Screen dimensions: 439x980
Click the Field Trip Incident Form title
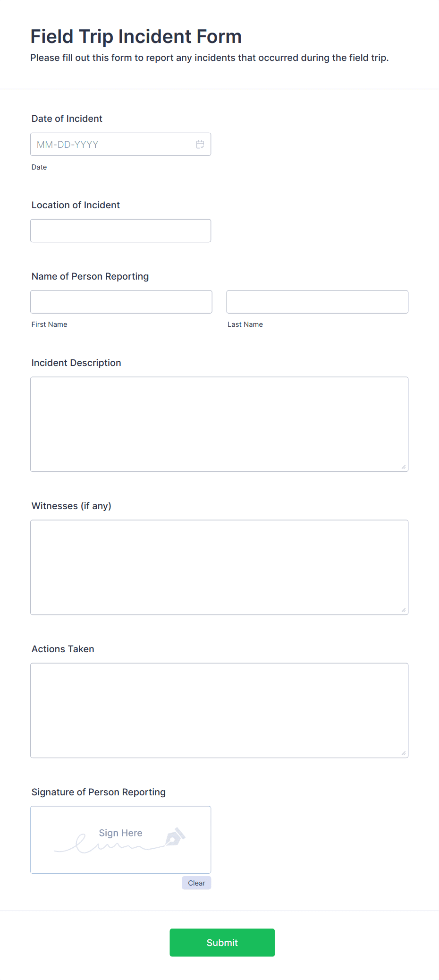pyautogui.click(x=136, y=36)
